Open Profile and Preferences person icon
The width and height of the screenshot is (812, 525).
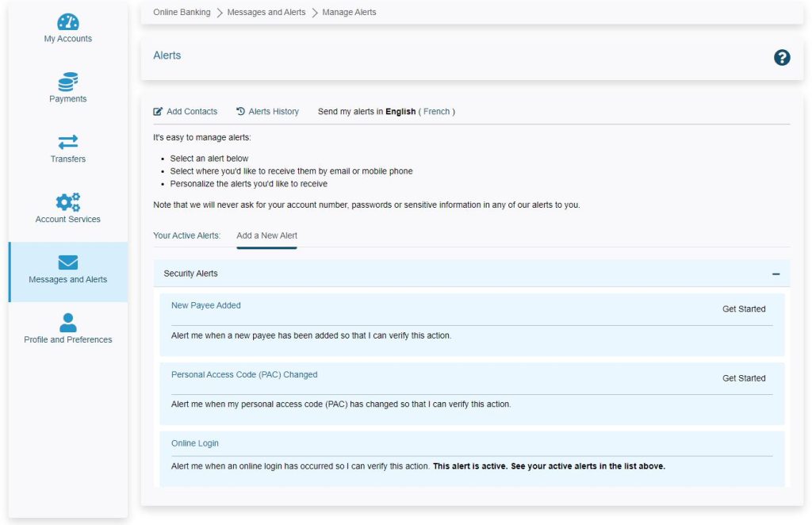[x=67, y=322]
